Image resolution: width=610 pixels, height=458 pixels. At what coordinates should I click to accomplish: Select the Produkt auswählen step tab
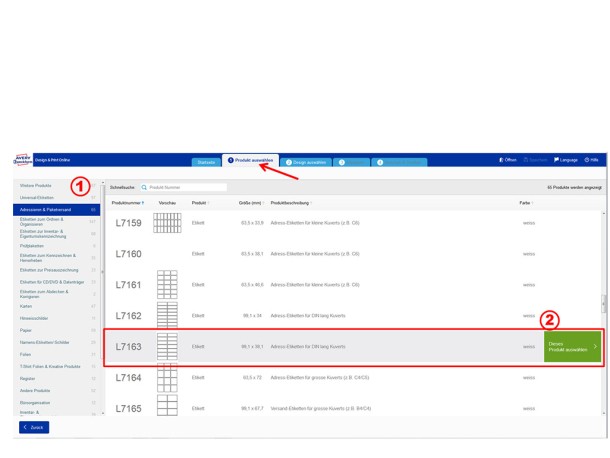[251, 160]
